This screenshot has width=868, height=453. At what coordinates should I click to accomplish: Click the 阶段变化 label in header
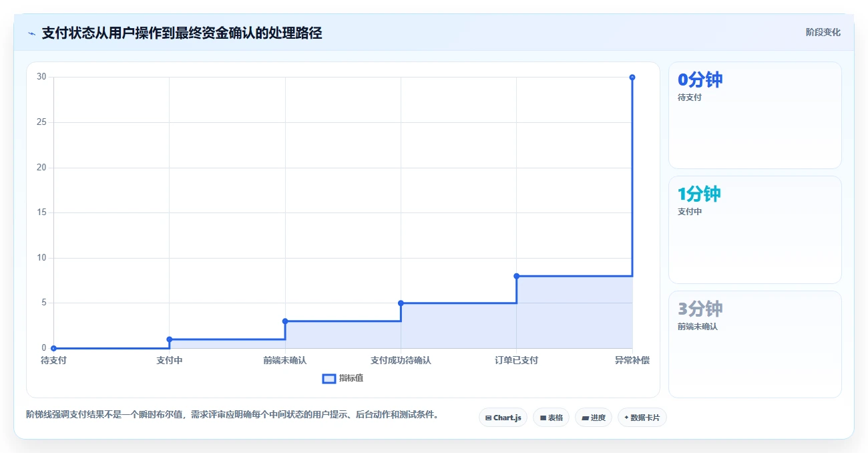(x=823, y=32)
